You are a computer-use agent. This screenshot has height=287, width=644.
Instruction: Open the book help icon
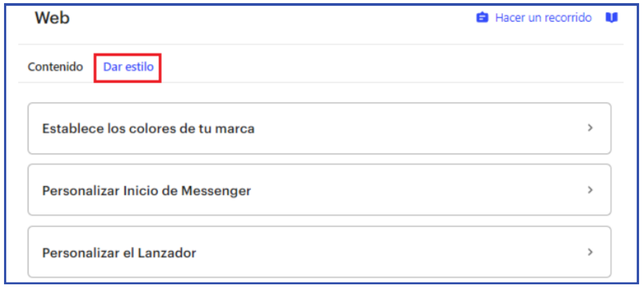click(x=612, y=18)
